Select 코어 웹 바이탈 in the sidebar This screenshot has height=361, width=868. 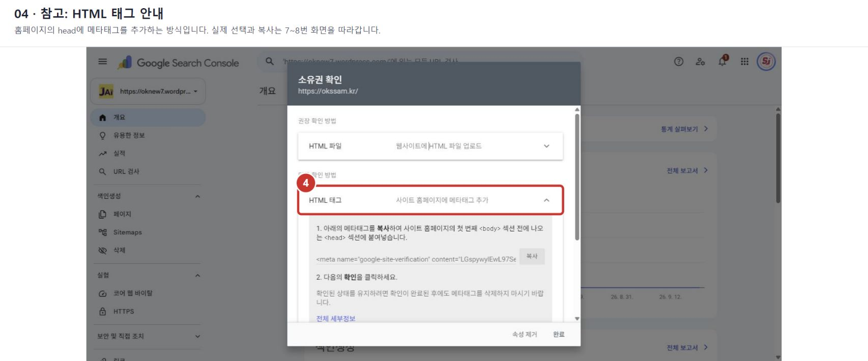pos(148,293)
